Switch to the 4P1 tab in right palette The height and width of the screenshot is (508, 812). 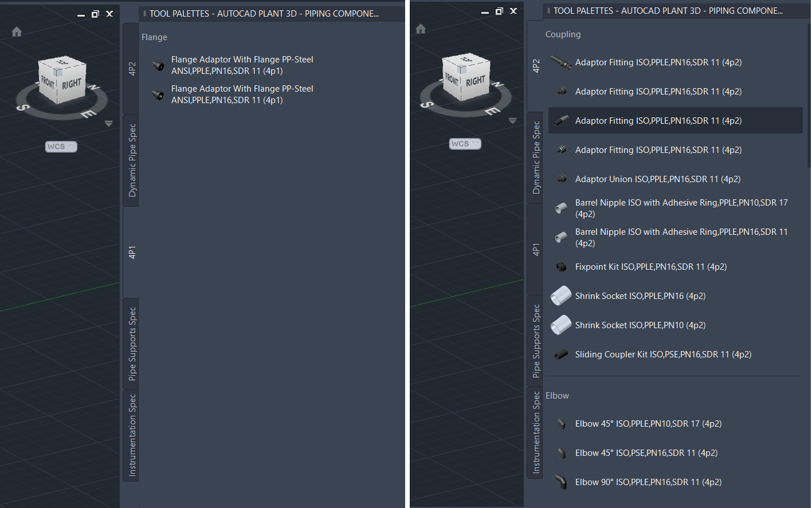coord(535,249)
